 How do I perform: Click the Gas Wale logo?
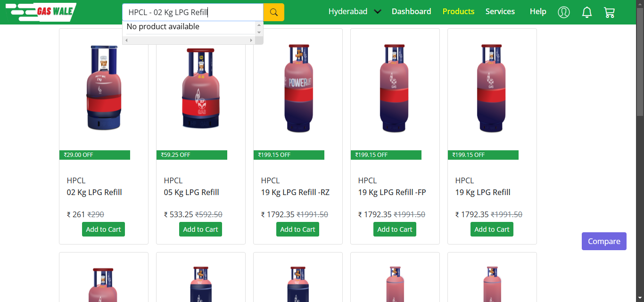click(x=41, y=12)
